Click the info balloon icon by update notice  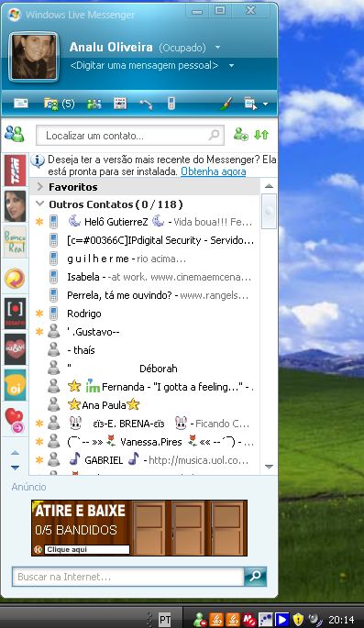point(38,160)
